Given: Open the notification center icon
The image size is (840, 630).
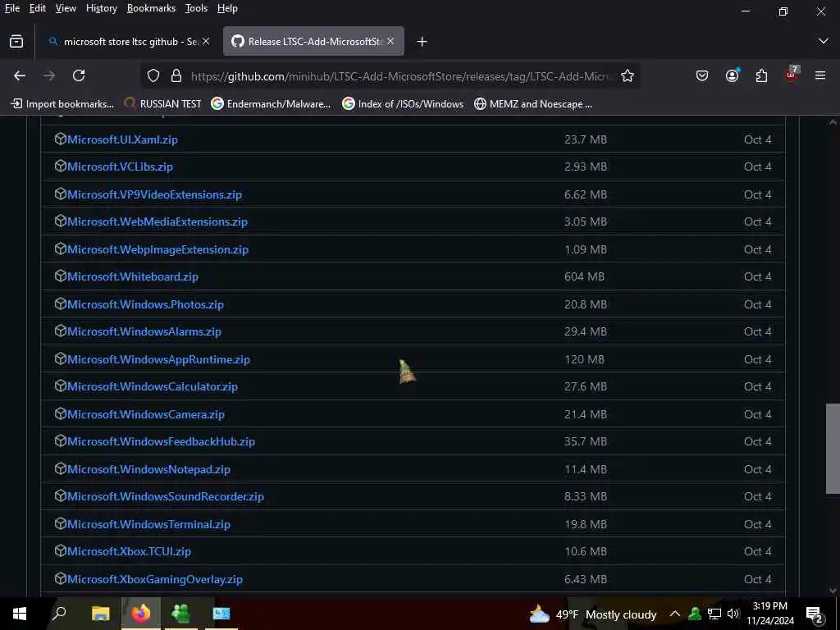Looking at the screenshot, I should [x=814, y=614].
